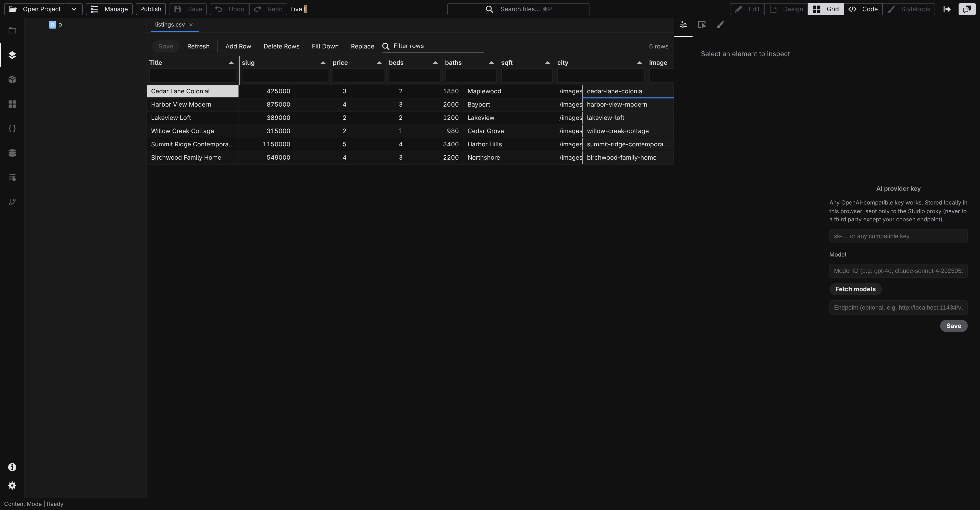Switch to Code mode
980x510 pixels.
coord(863,9)
